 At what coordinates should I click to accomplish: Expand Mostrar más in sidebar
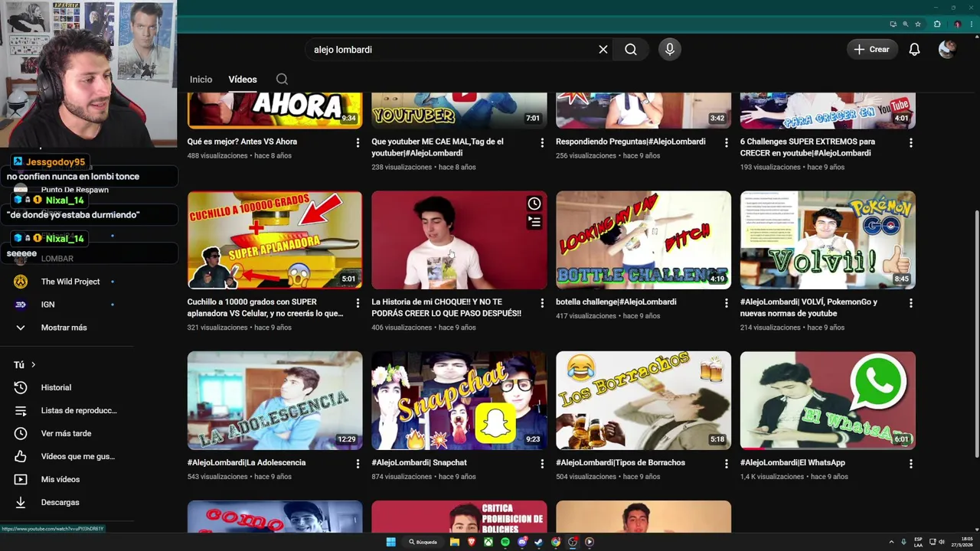[x=64, y=328]
